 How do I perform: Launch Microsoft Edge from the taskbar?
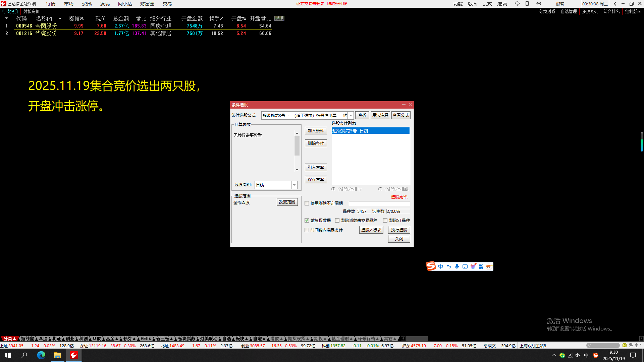coord(41,355)
